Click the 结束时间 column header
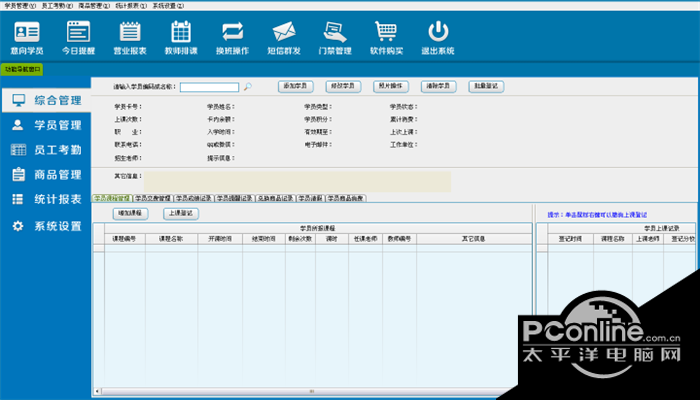700x400 pixels. [264, 239]
